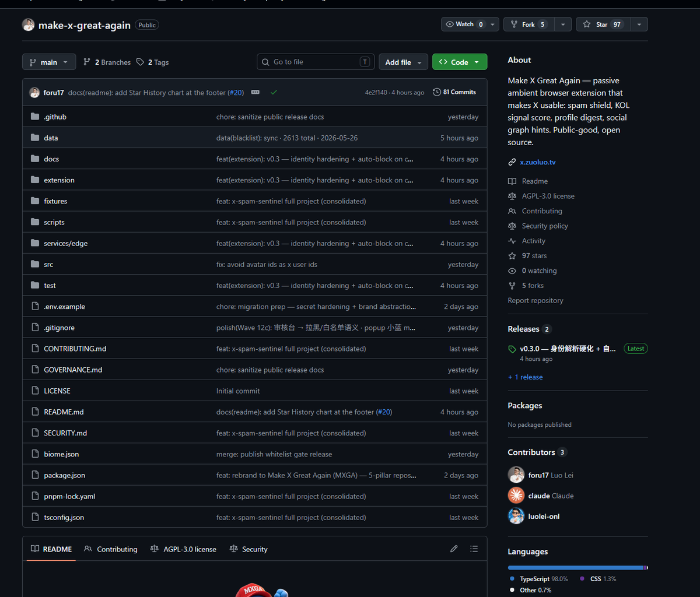
Task: Open the v0.3.0 latest release
Action: [568, 349]
